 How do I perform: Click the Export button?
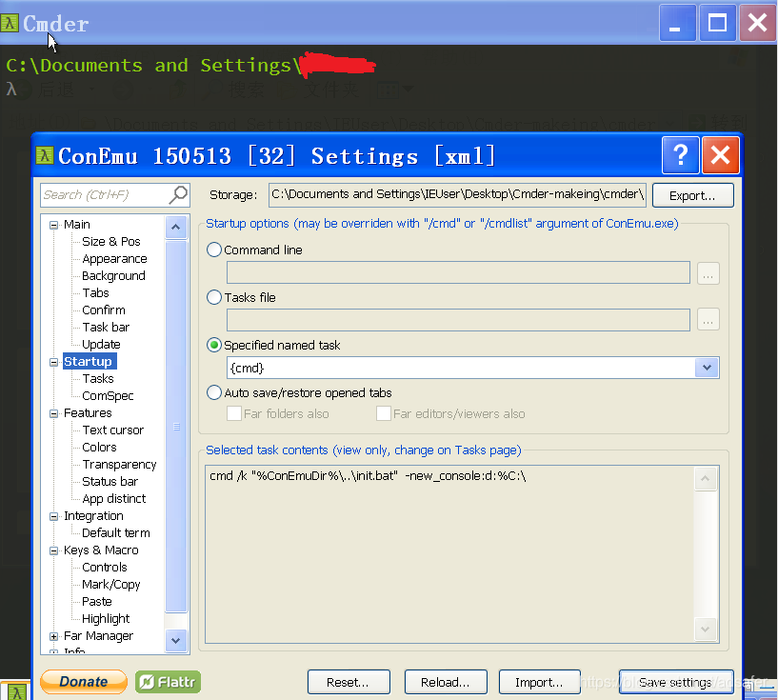pos(692,195)
